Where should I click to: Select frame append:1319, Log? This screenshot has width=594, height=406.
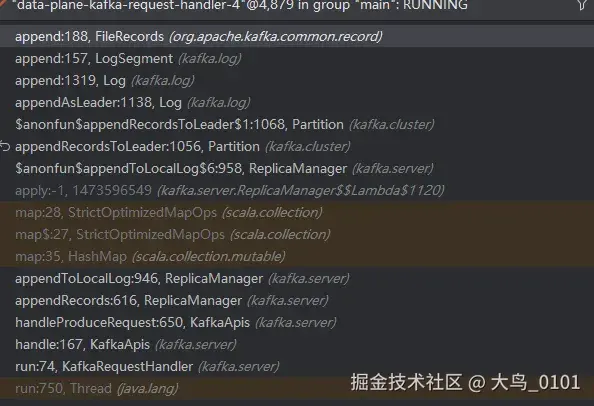297,80
